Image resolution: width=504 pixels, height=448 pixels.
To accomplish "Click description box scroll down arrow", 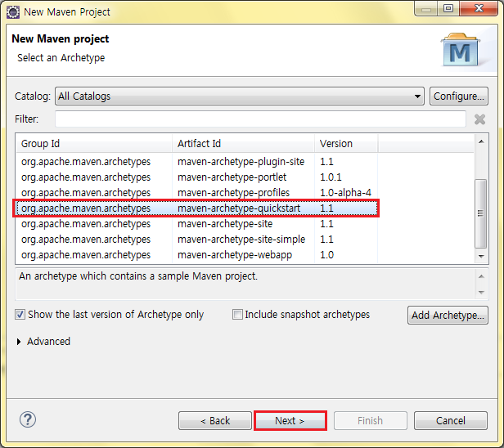I will 481,292.
